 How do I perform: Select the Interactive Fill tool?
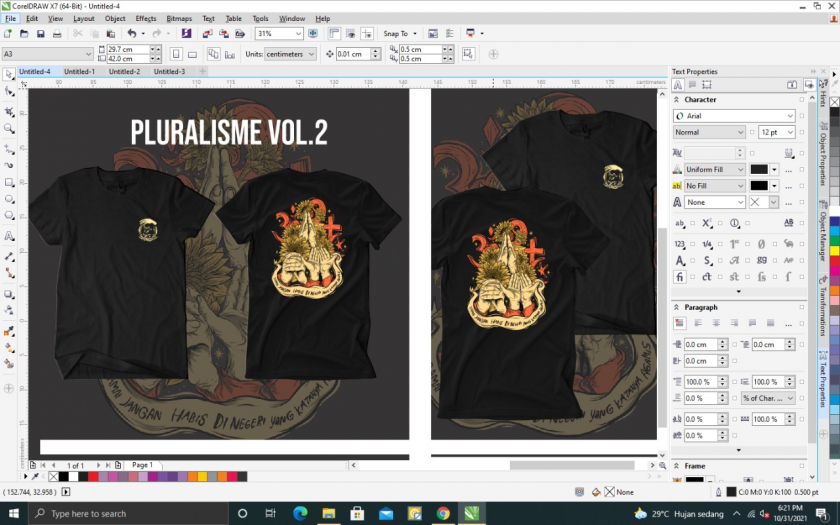9,348
